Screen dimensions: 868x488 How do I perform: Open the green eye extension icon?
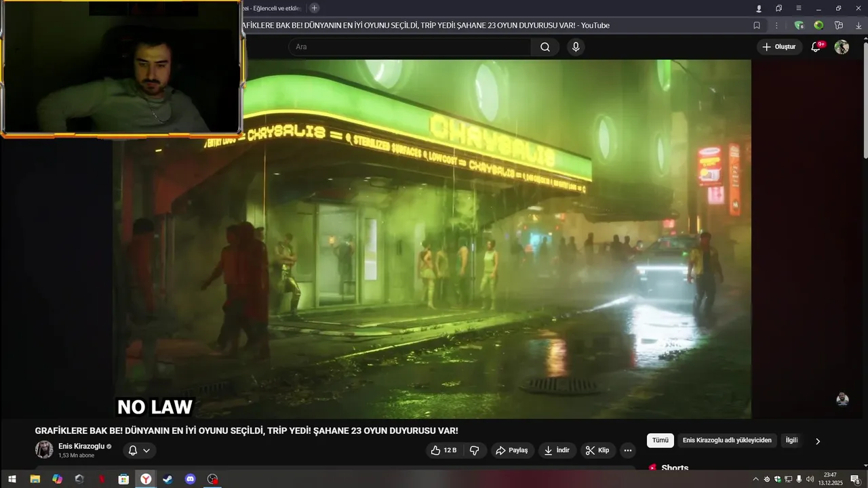click(x=818, y=25)
